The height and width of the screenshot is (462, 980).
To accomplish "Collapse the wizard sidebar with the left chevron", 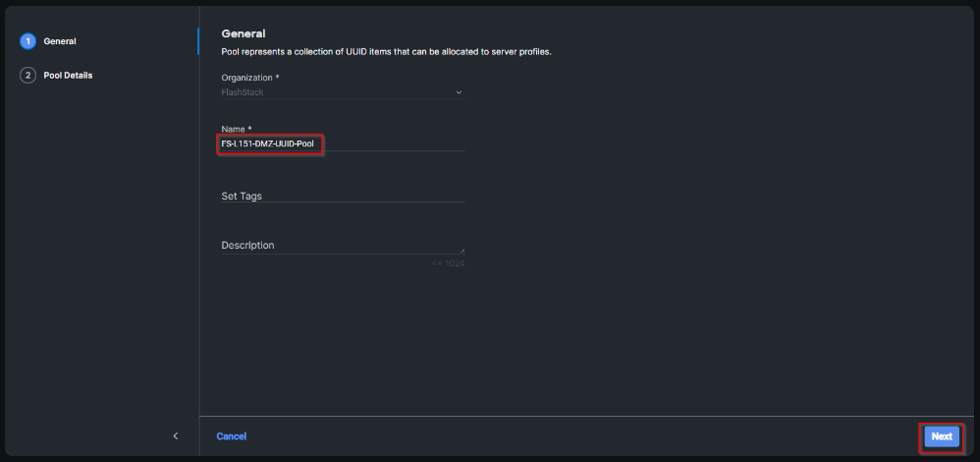I will pos(176,435).
